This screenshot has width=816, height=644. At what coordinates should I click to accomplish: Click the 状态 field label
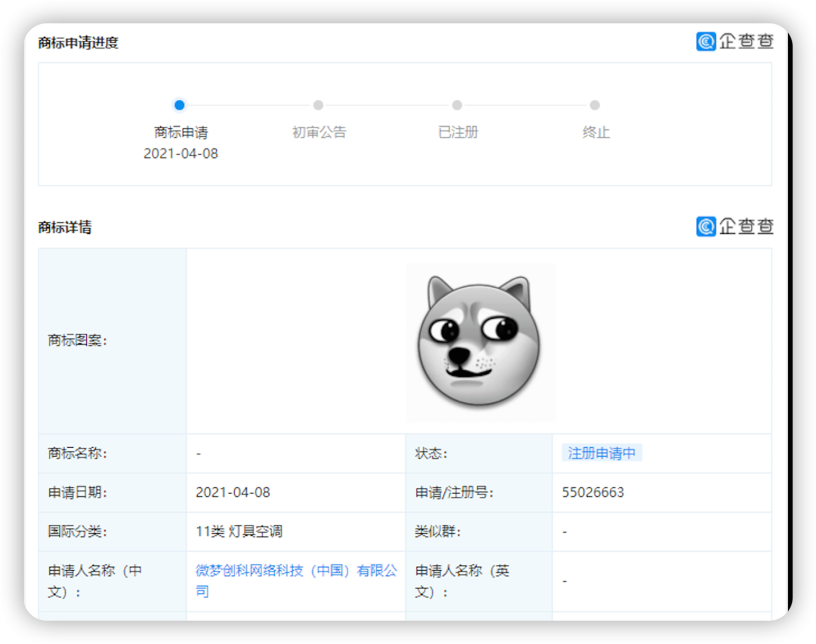point(431,453)
